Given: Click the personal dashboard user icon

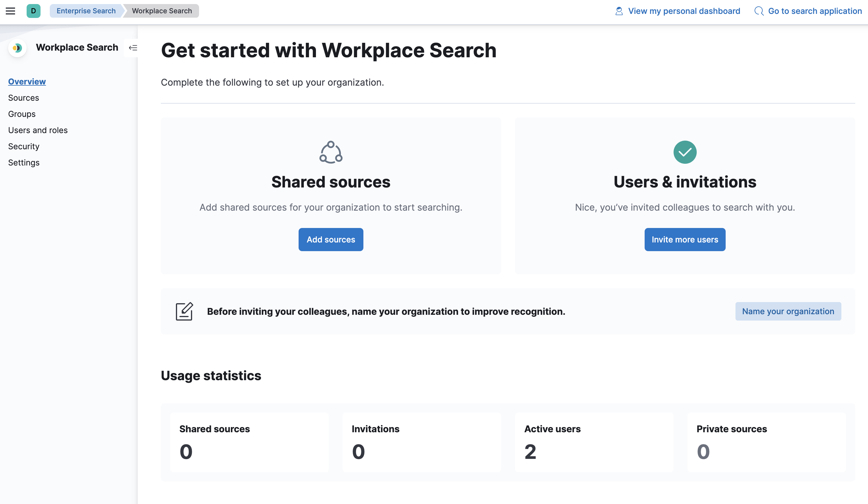Looking at the screenshot, I should pyautogui.click(x=619, y=11).
